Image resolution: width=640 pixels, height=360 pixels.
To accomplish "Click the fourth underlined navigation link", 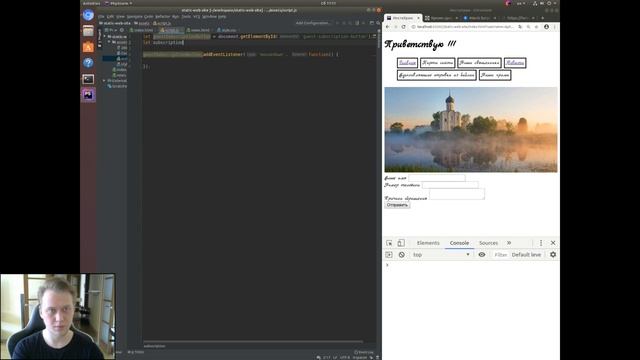I will coord(515,63).
